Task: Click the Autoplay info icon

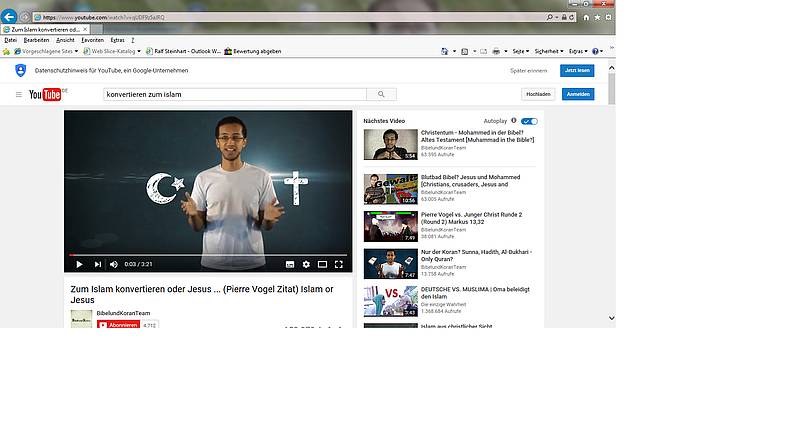Action: (x=514, y=121)
